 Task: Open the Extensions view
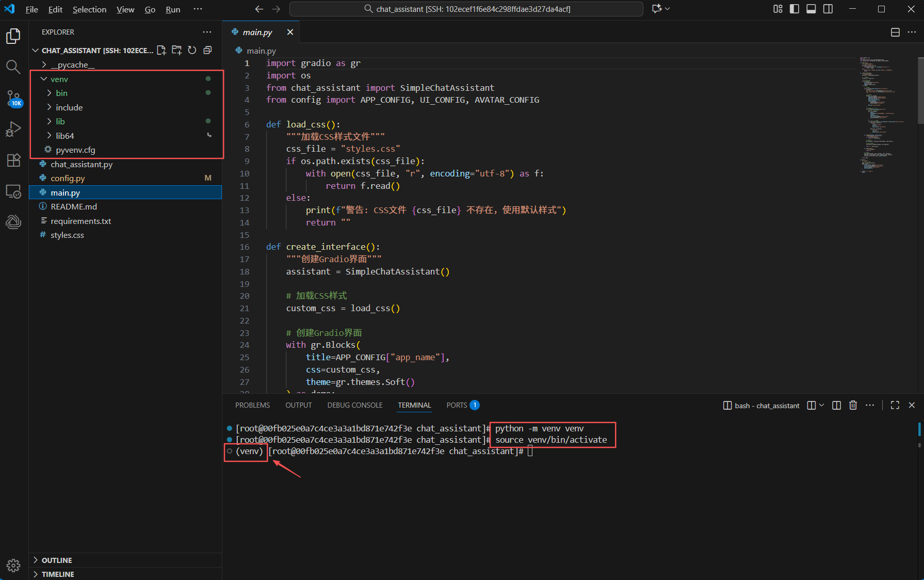click(13, 160)
